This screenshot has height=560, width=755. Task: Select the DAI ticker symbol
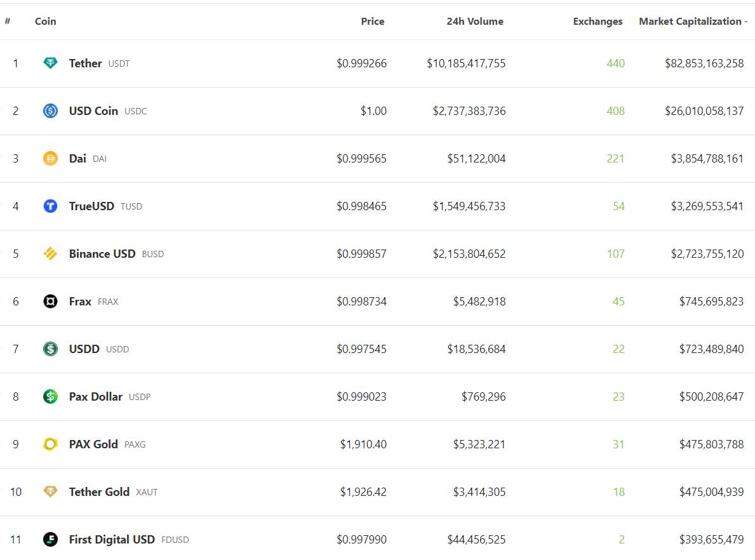click(x=100, y=159)
